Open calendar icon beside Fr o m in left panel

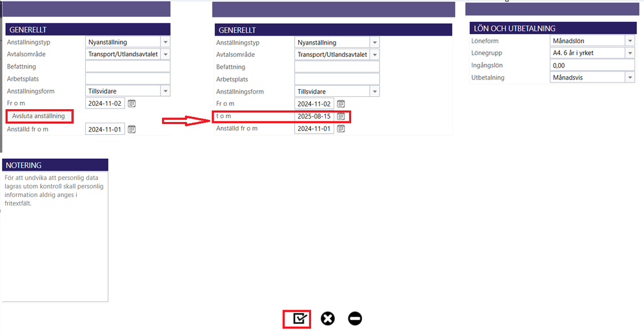[x=132, y=103]
